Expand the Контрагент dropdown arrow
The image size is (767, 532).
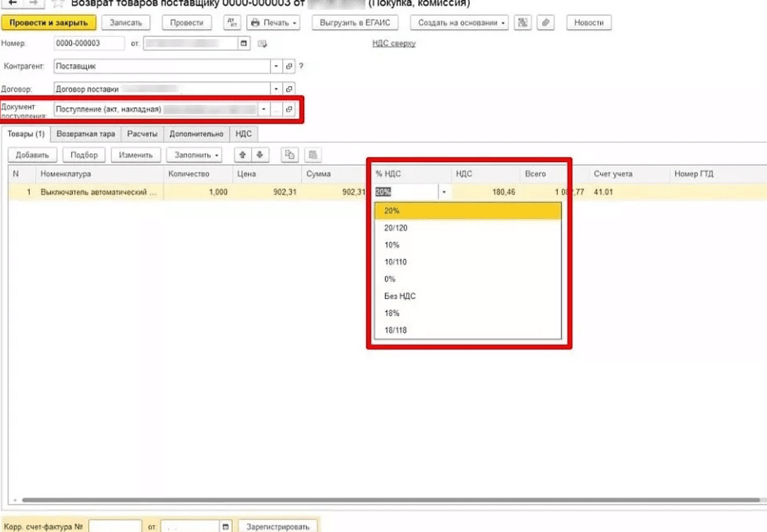(276, 66)
